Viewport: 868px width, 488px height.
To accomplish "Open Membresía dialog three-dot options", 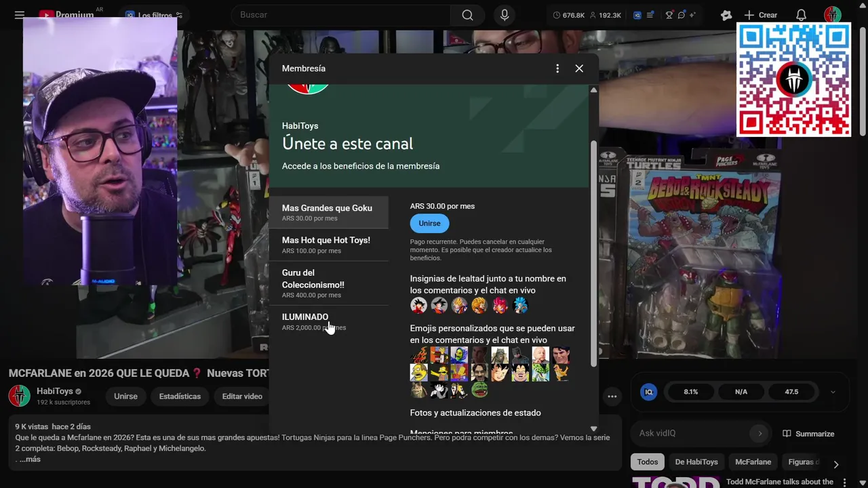I will tap(557, 68).
